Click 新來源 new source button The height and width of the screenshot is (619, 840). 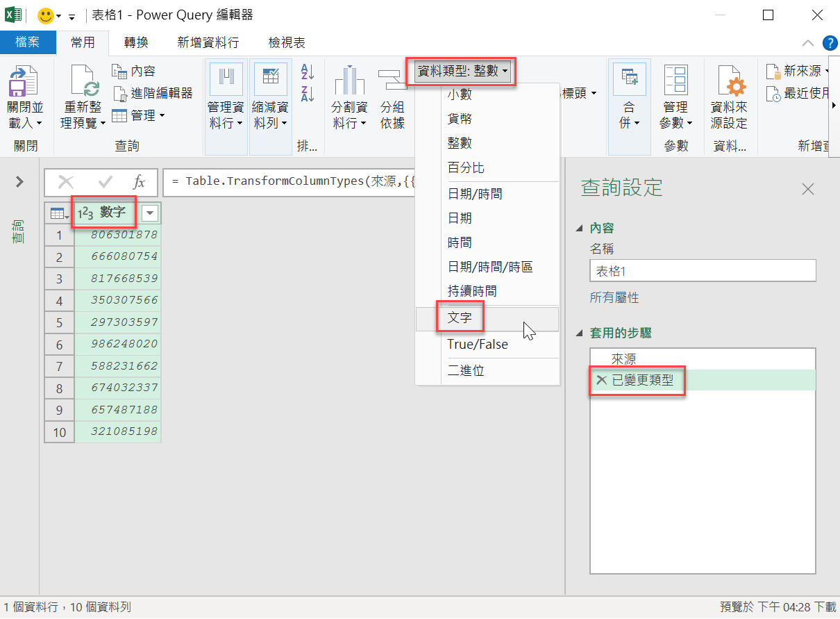click(x=798, y=71)
